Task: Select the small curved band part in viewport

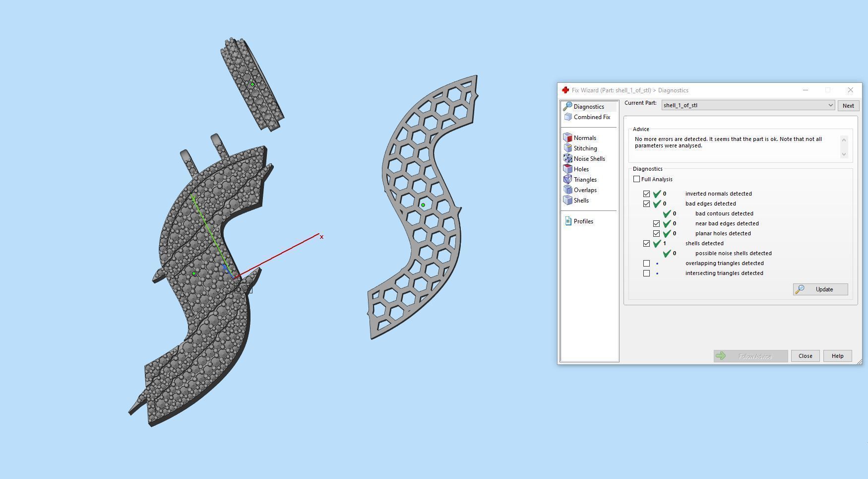Action: (x=252, y=84)
